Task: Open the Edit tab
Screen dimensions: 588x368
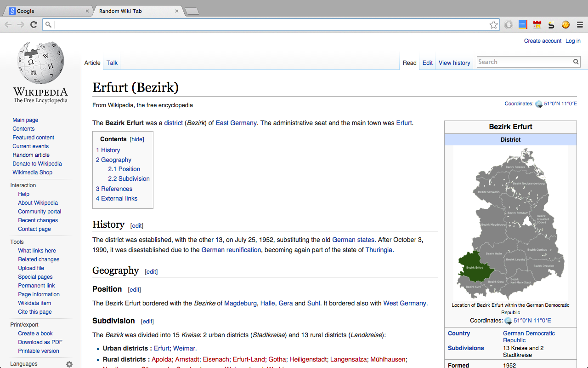Action: coord(428,63)
